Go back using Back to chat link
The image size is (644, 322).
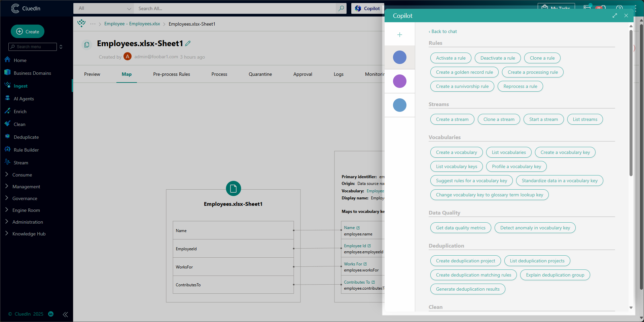click(443, 31)
